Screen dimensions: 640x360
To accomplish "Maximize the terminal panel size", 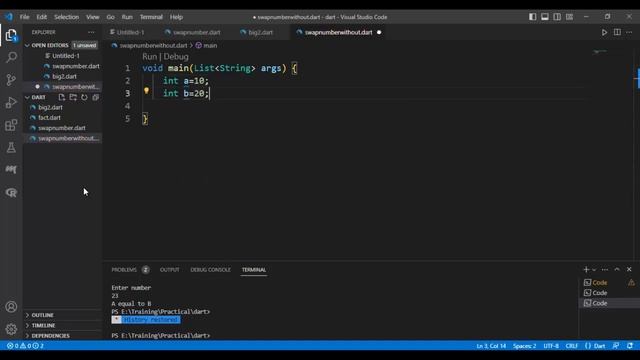I will pyautogui.click(x=617, y=269).
